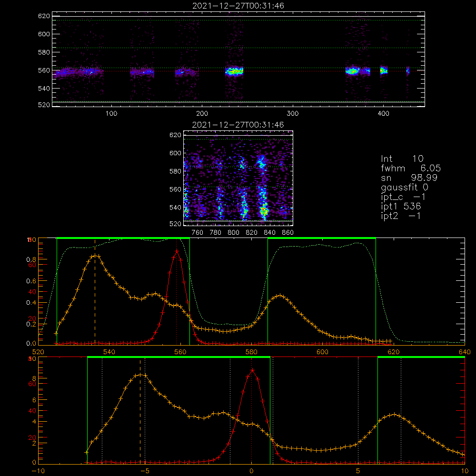
Task: Click the middle image title 2021-12-27T00:31:46
Action: point(238,125)
